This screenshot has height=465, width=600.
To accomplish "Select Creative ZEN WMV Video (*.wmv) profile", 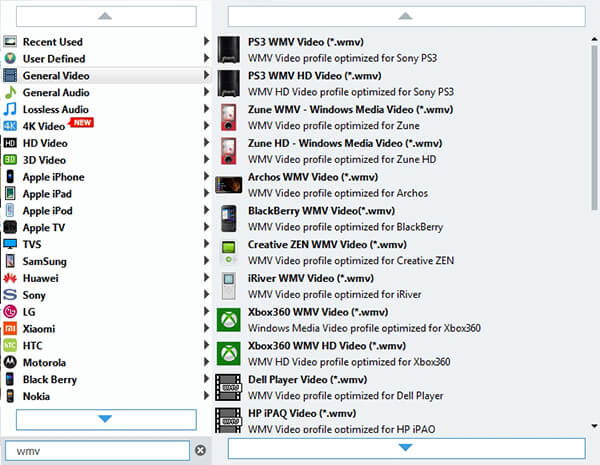I will click(x=402, y=252).
